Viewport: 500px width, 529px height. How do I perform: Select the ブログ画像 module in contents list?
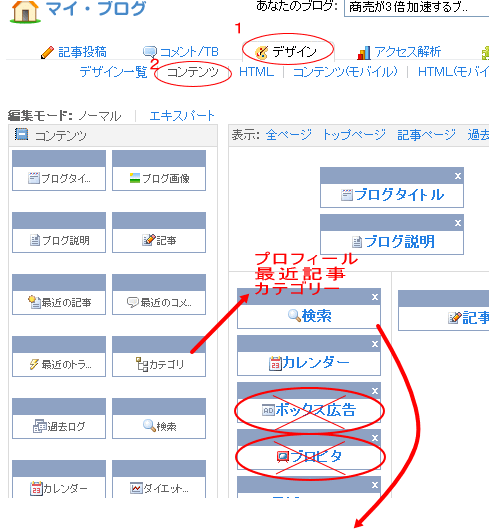pyautogui.click(x=159, y=170)
